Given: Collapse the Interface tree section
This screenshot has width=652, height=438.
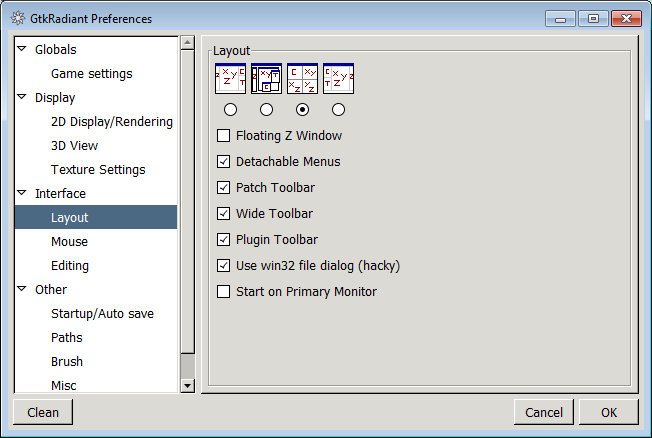Looking at the screenshot, I should coord(22,193).
